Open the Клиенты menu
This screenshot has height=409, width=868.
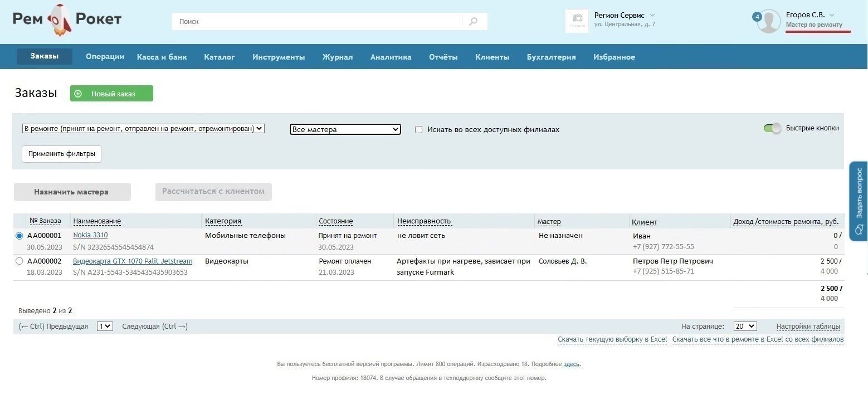point(492,57)
